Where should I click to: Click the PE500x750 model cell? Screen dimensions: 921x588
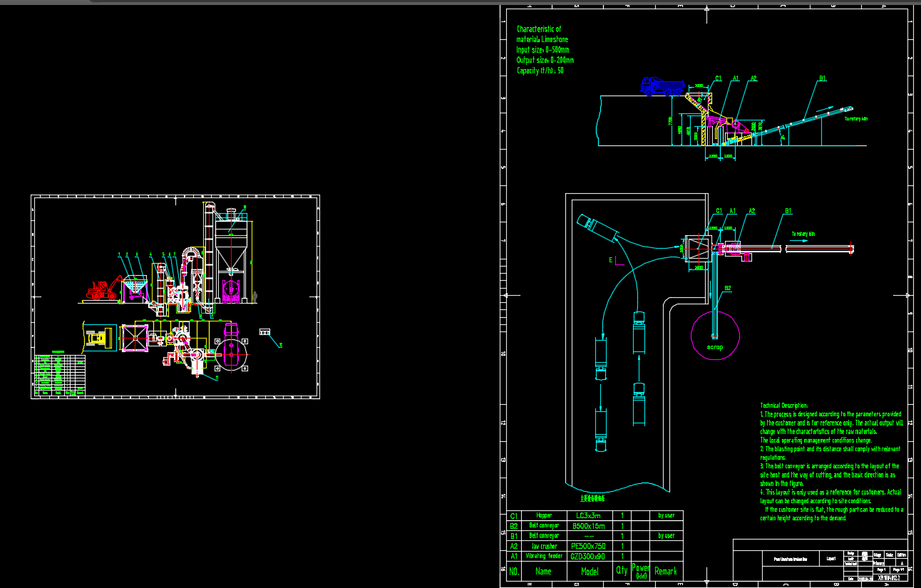[590, 546]
